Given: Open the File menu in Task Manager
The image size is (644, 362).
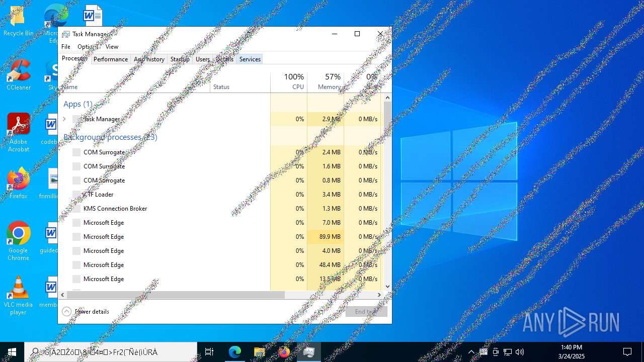Looking at the screenshot, I should click(66, 47).
